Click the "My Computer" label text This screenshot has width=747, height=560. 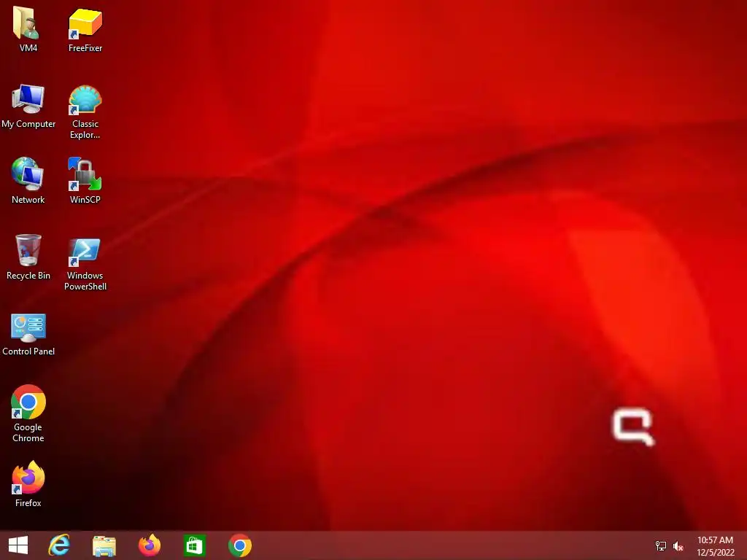[x=28, y=124]
